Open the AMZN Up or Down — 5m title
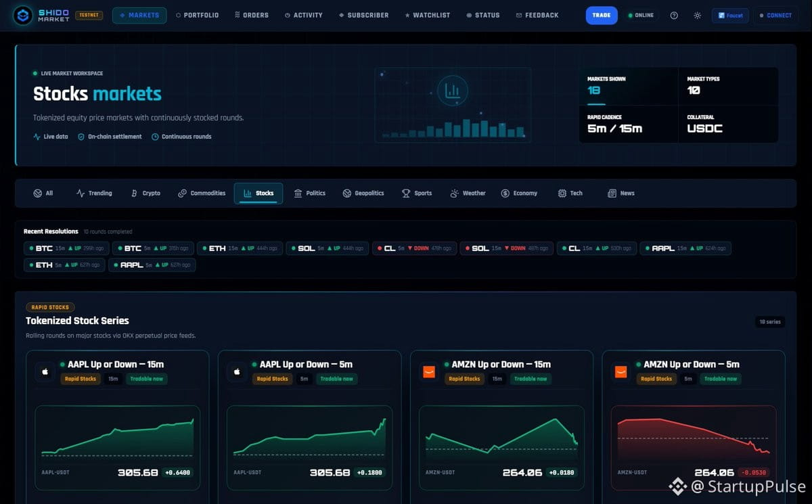The image size is (812, 504). click(x=692, y=365)
